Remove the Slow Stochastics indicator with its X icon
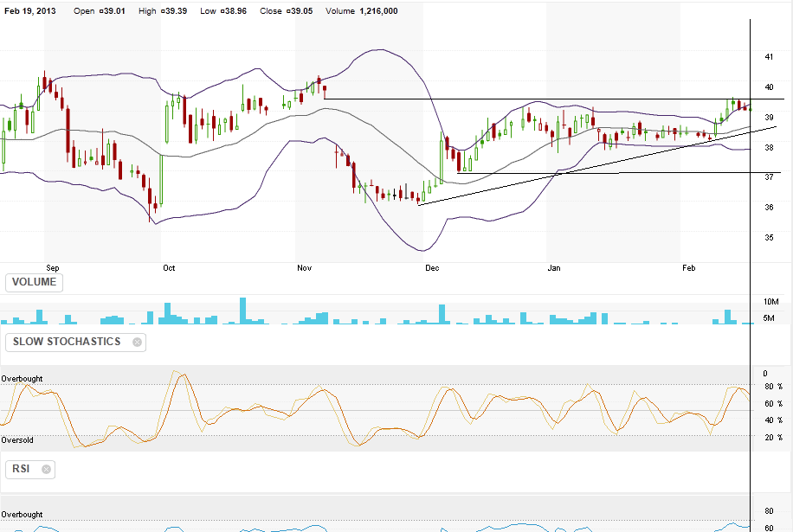The height and width of the screenshot is (532, 793). [137, 342]
